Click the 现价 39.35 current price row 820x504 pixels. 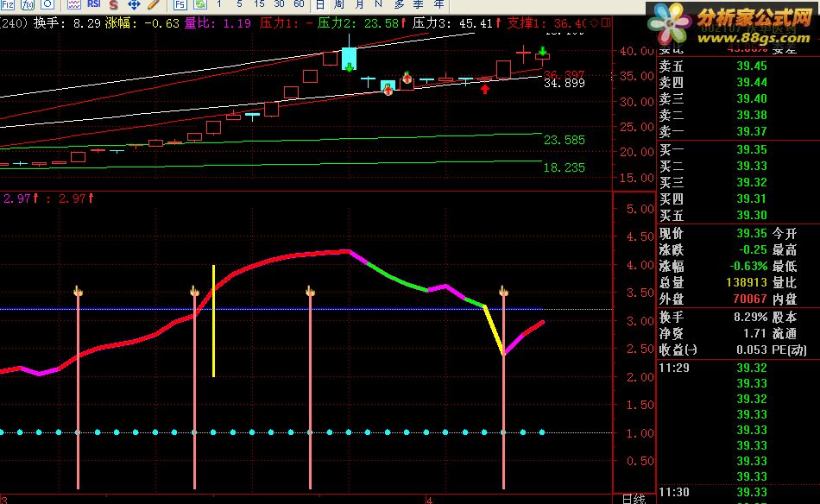click(713, 233)
